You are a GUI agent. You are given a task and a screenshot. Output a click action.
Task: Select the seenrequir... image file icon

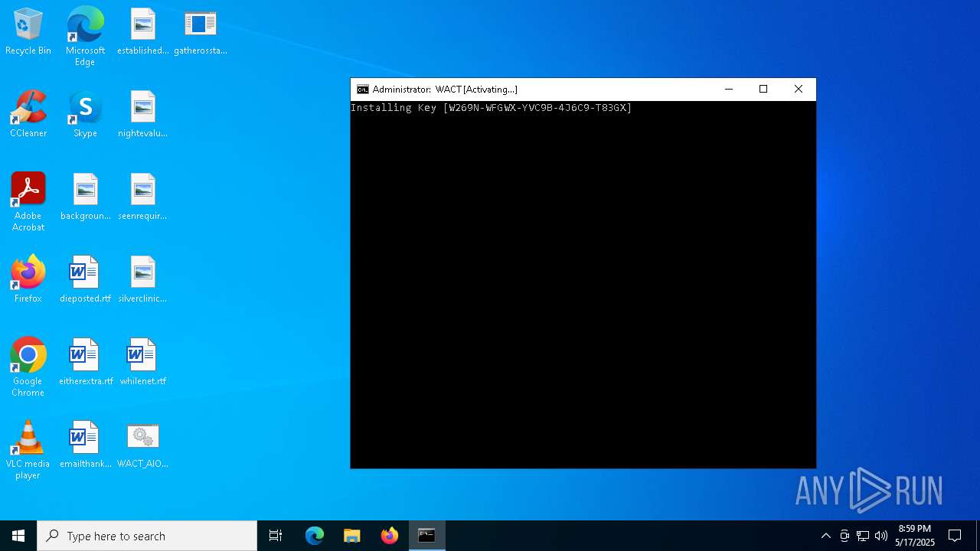[x=142, y=197]
